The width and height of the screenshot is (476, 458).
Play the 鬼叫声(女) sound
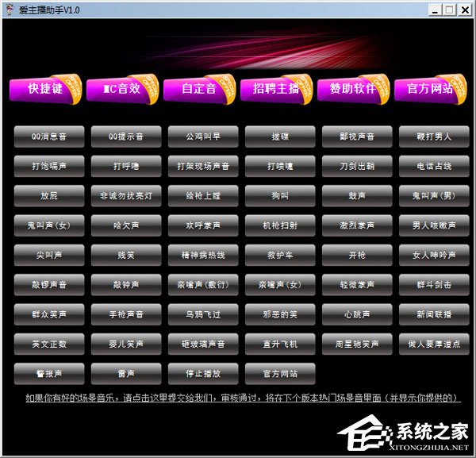(49, 225)
